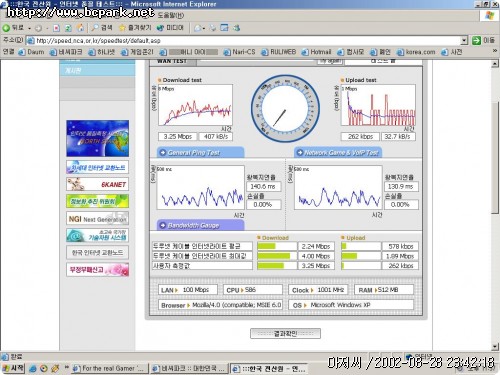This screenshot has height=375, width=500.
Task: Open the 하나넷 bookmark in Links bar
Action: point(102,52)
